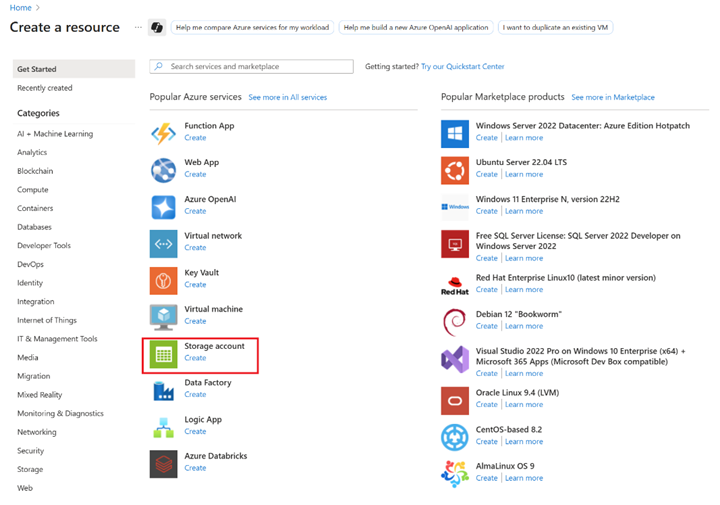Viewport: 720px width, 505px height.
Task: Click See more in Marketplace link
Action: (x=612, y=98)
